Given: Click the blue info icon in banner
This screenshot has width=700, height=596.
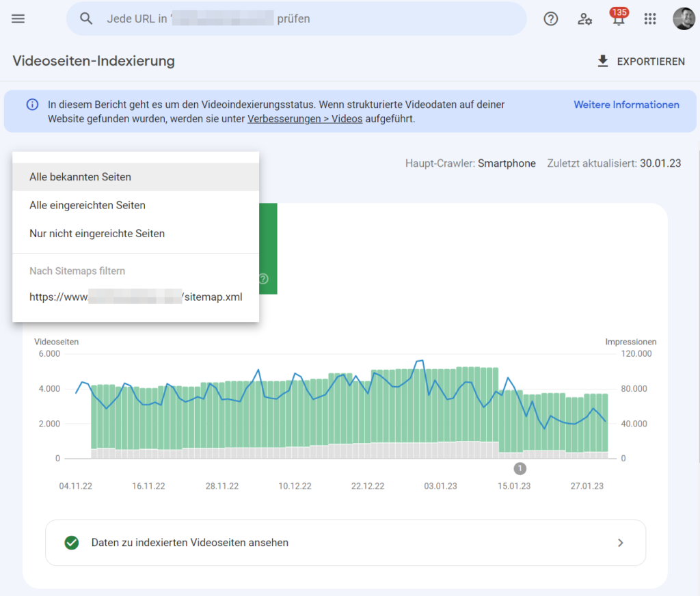Looking at the screenshot, I should point(32,105).
